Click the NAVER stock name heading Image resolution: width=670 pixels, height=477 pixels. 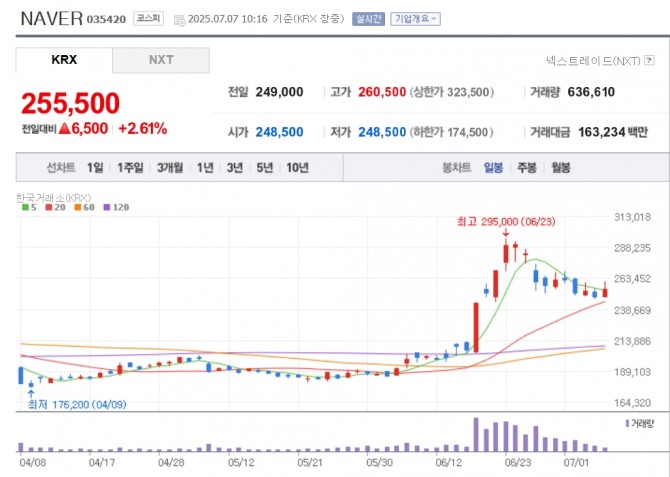[52, 18]
